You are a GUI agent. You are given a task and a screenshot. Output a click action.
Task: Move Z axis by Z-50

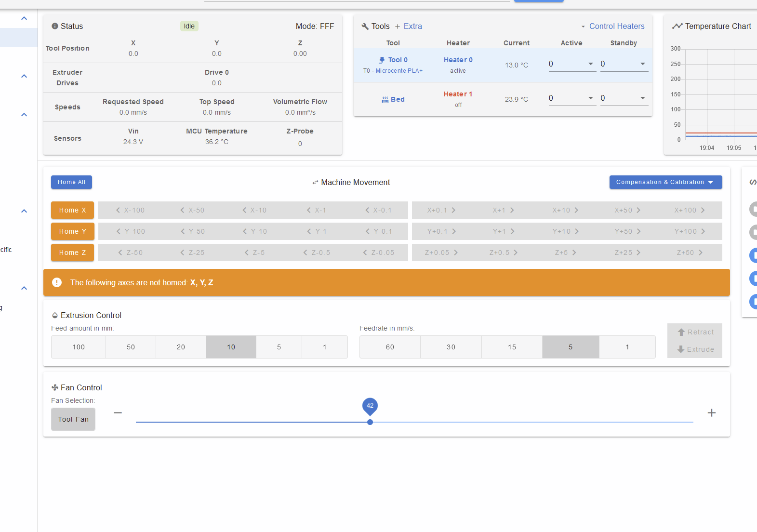(130, 253)
